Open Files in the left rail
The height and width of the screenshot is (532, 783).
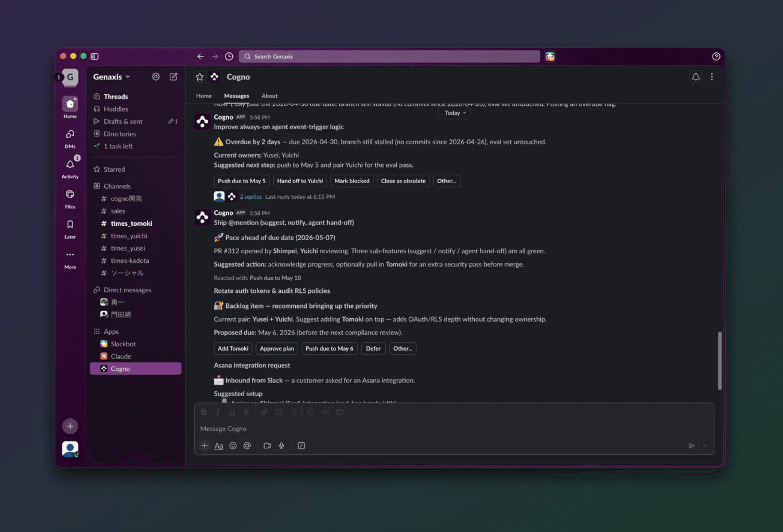tap(70, 199)
